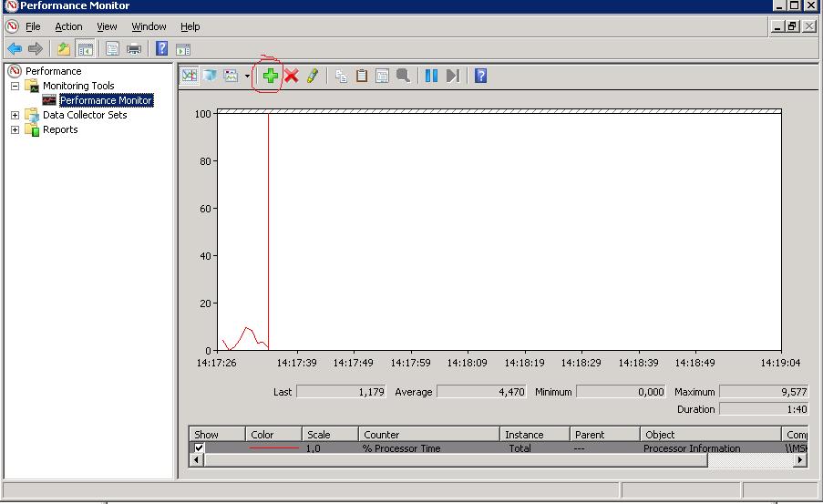Collapse the Monitoring Tools node
Screen dimensions: 823x504
[15, 86]
